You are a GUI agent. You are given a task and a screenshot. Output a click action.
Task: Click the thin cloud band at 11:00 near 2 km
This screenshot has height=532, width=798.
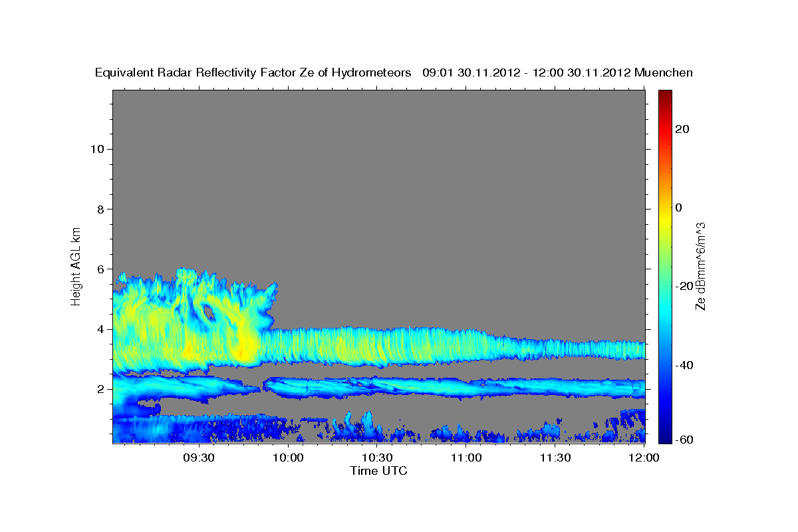coord(466,388)
